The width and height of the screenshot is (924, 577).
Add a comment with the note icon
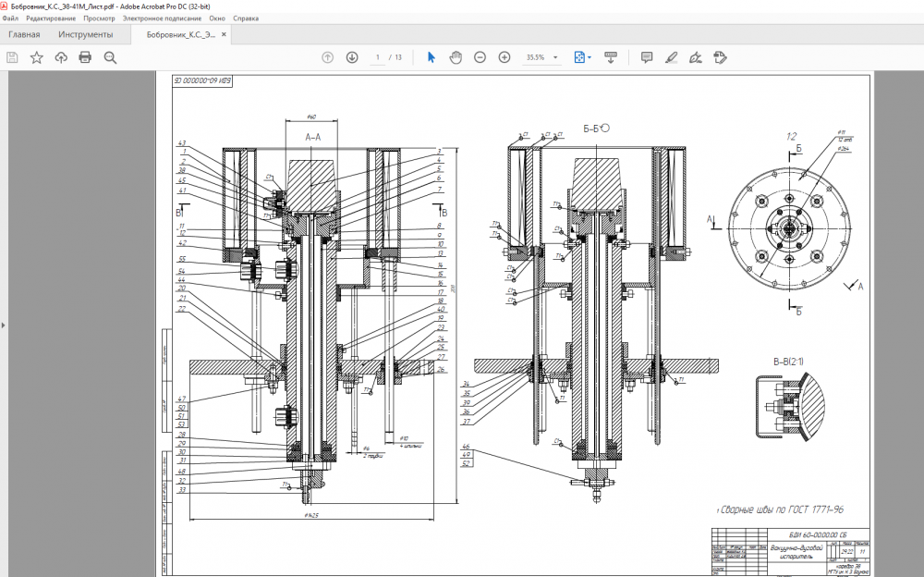[x=647, y=57]
